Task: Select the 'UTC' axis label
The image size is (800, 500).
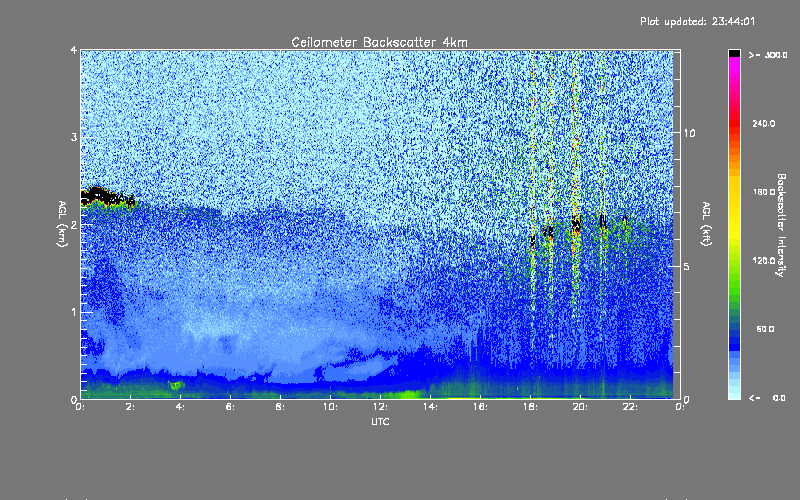Action: click(x=380, y=421)
